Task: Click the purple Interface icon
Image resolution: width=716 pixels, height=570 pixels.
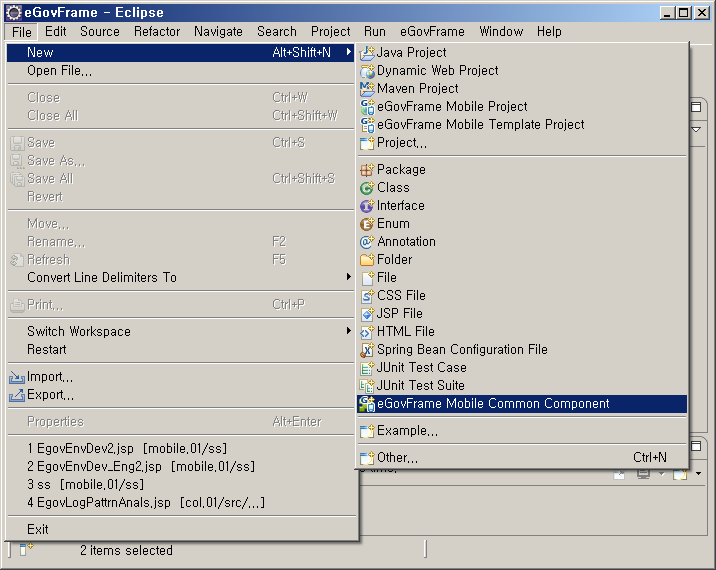Action: 367,206
